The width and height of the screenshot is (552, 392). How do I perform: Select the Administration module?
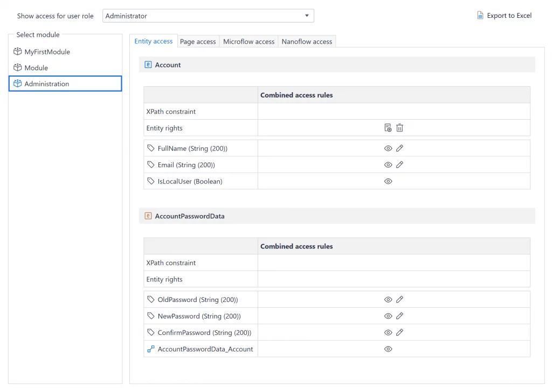(47, 84)
